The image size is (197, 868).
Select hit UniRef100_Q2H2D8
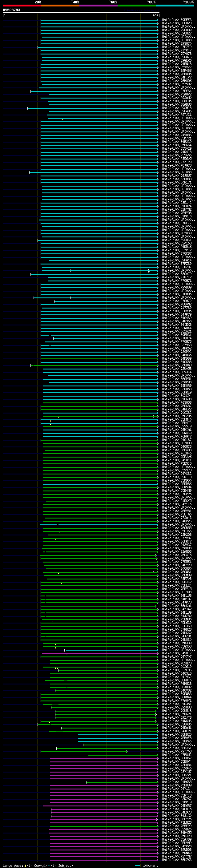click(176, 535)
